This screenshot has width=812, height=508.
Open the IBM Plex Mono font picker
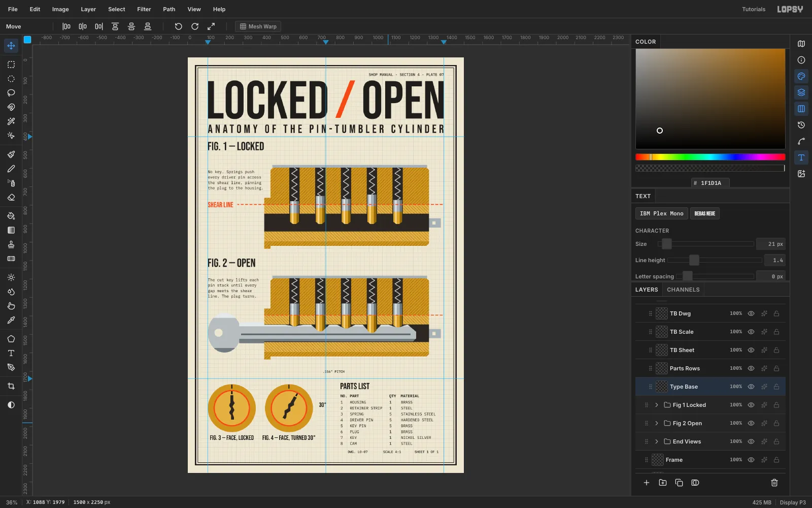click(662, 213)
